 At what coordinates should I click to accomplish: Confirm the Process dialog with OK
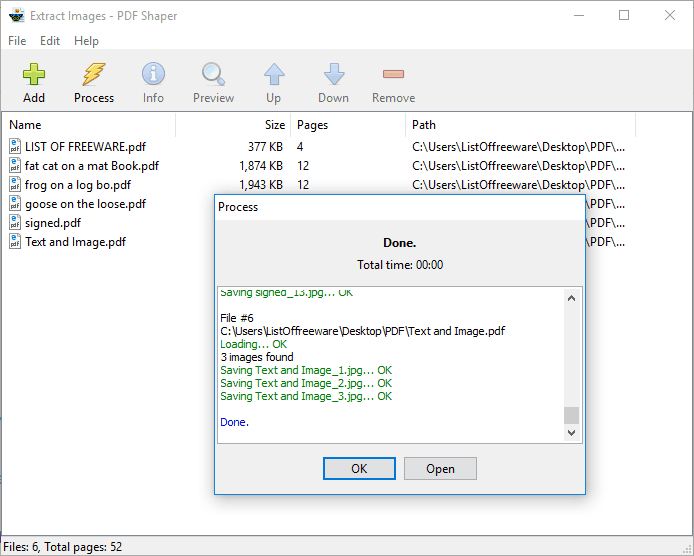pyautogui.click(x=359, y=468)
